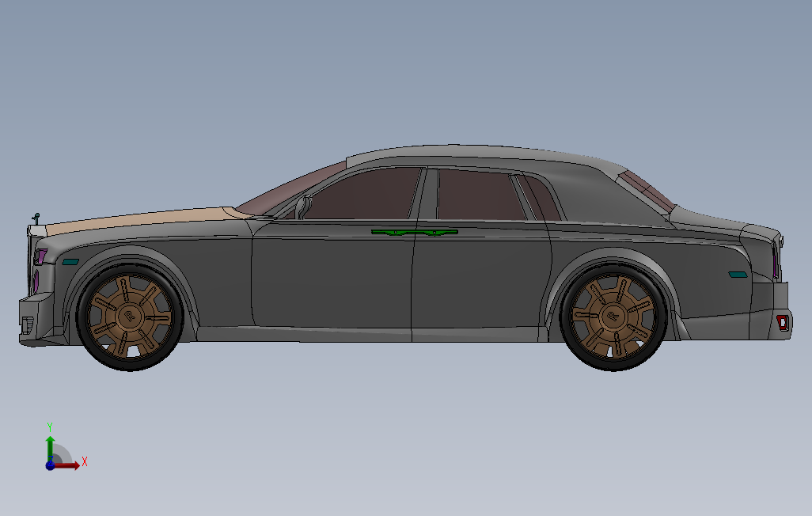Select the front wheel's bronze rim
This screenshot has width=812, height=516.
(x=130, y=316)
